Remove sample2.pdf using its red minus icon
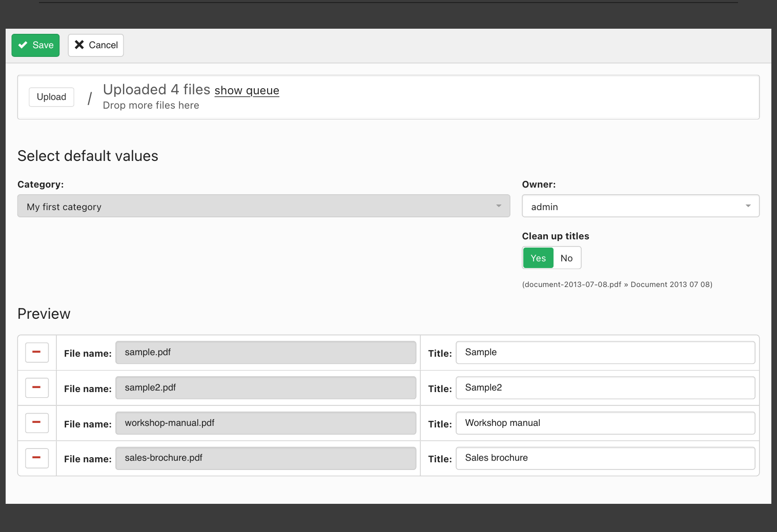 tap(37, 388)
